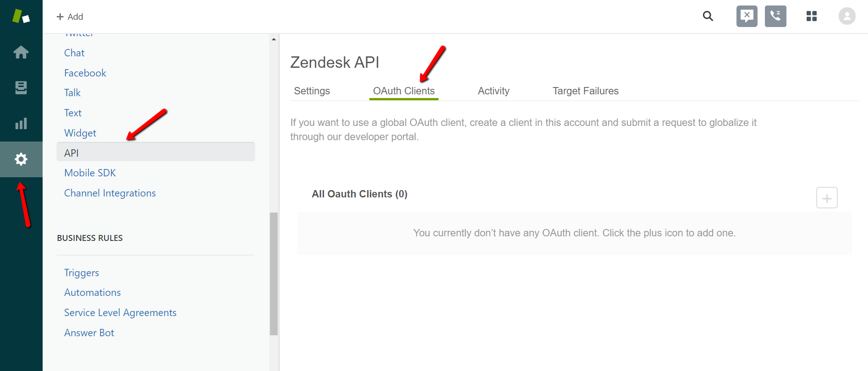Click the sidebar scroll up arrow
The height and width of the screenshot is (371, 868).
point(274,39)
